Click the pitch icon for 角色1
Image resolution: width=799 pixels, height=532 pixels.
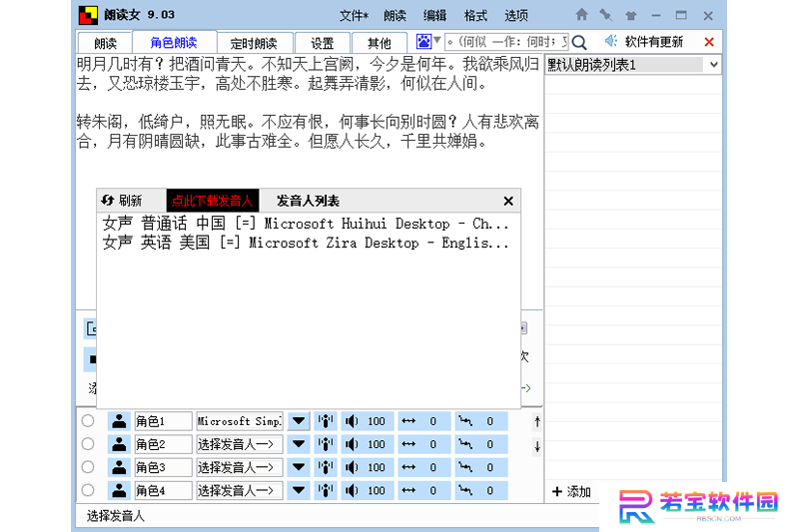(x=465, y=421)
